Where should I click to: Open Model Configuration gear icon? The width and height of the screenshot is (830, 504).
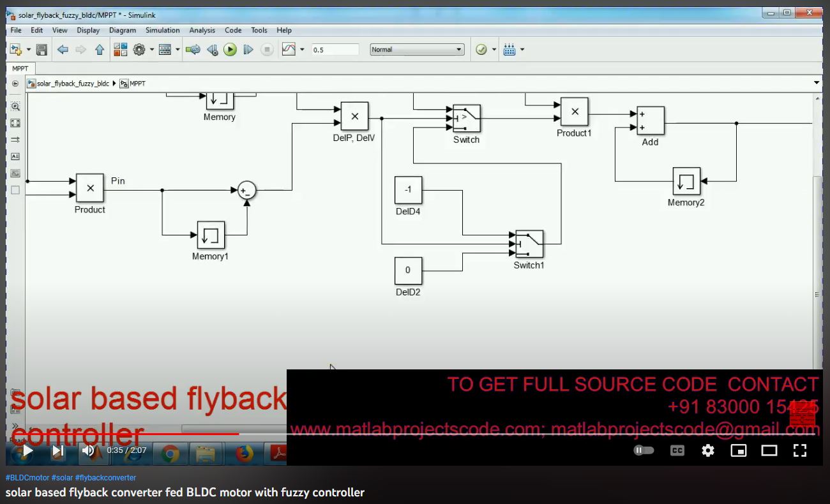[139, 49]
